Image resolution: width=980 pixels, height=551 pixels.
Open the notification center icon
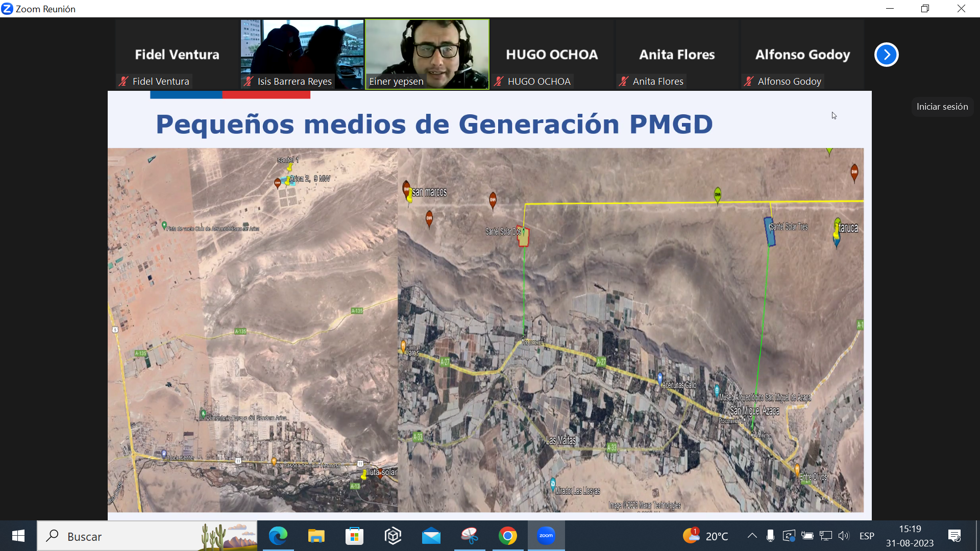click(954, 536)
